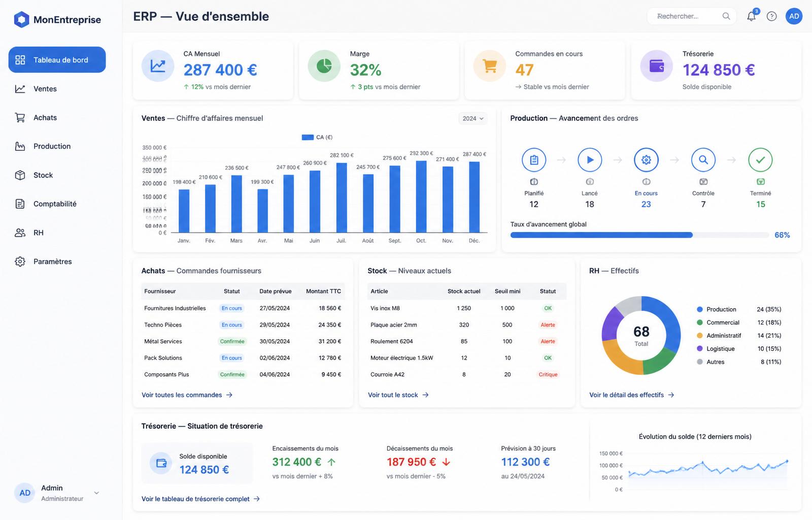Click the help question mark icon
This screenshot has width=812, height=520.
point(772,16)
